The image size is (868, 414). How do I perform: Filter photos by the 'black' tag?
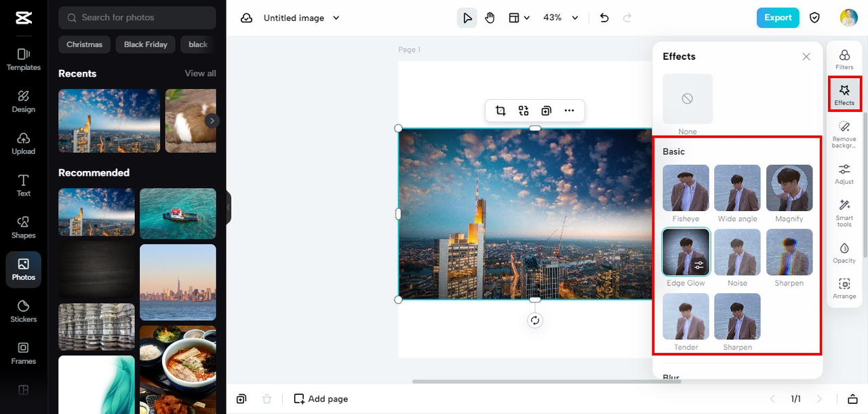(198, 45)
